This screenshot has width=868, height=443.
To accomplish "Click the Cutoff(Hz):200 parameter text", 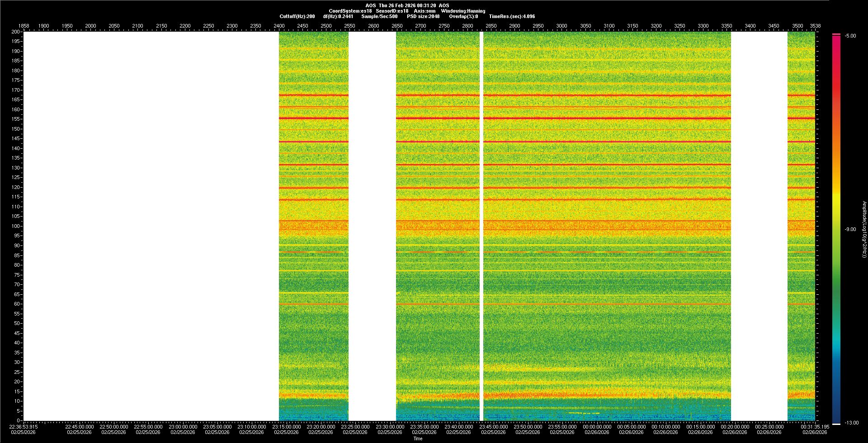I will coord(297,16).
